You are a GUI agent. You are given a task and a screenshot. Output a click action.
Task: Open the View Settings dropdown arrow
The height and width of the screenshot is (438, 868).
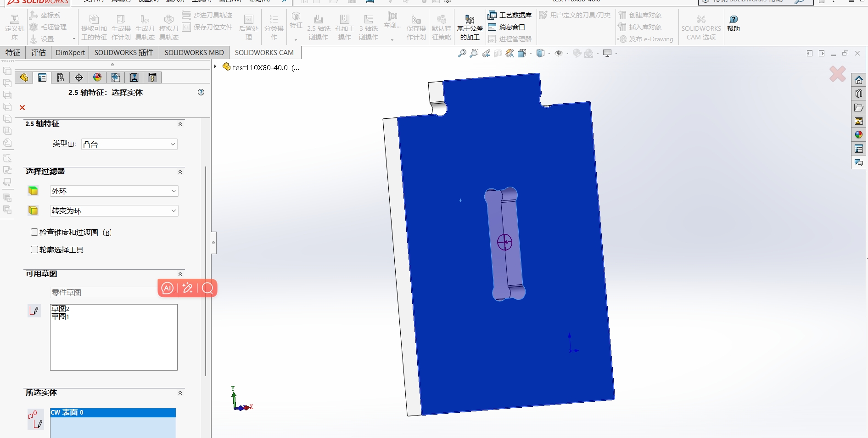coord(616,54)
